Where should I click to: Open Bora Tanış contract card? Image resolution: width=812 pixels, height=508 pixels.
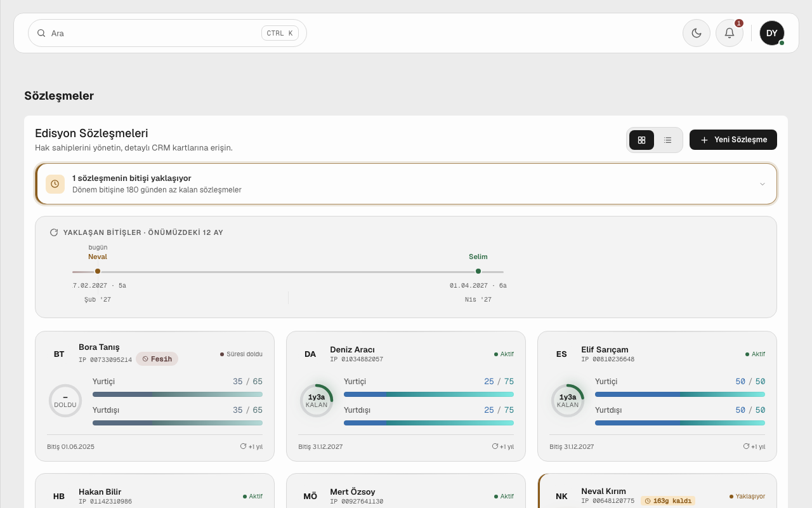coord(155,396)
